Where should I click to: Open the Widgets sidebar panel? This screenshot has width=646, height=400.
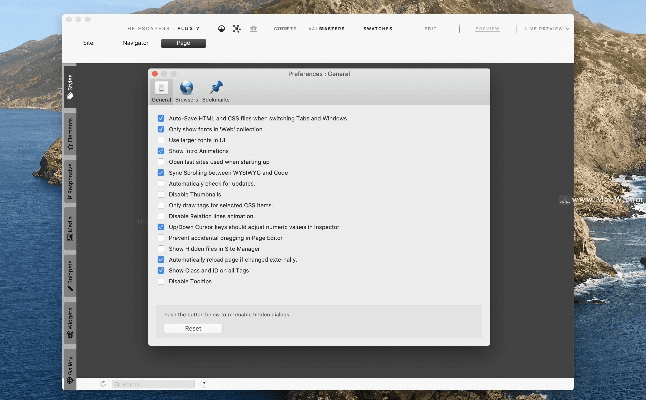(70, 322)
